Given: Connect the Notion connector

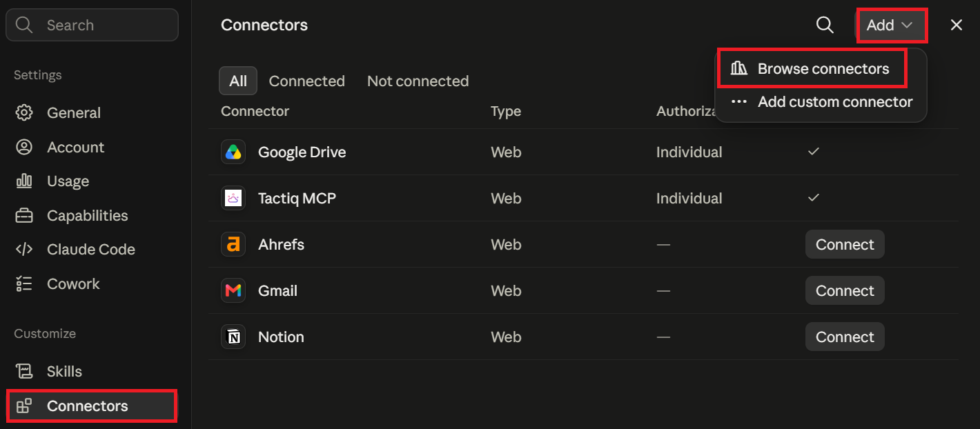Looking at the screenshot, I should click(x=845, y=337).
